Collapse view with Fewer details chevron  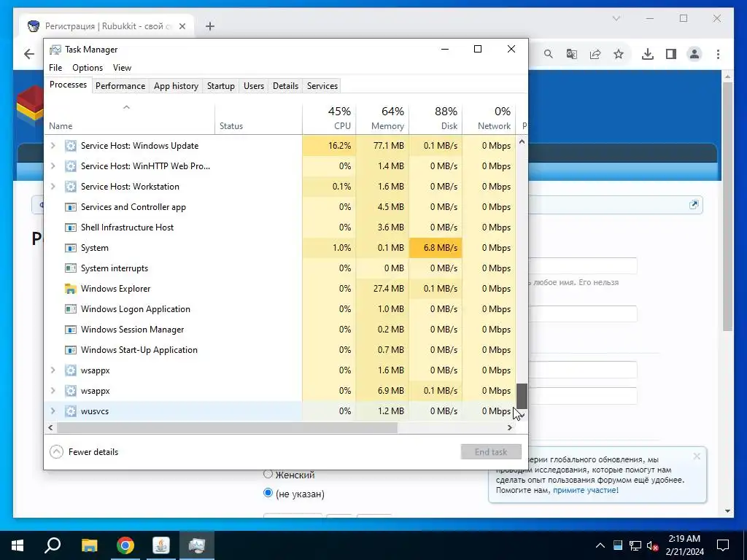pos(56,452)
